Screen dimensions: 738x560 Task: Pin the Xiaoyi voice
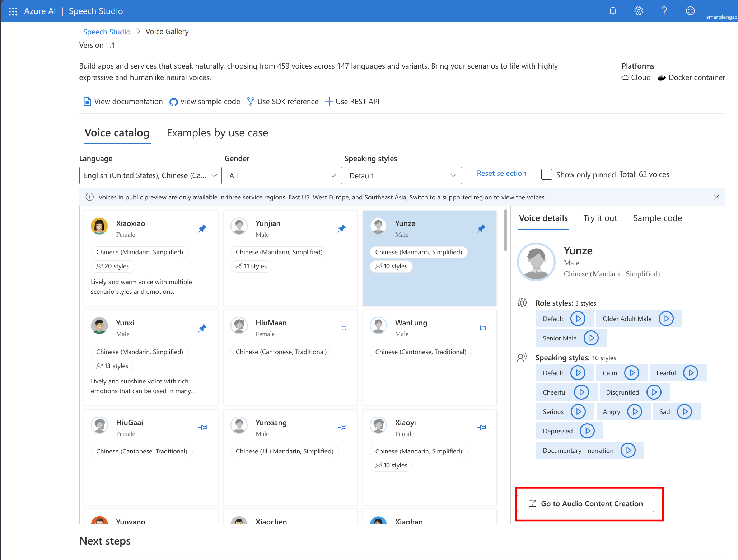pos(482,427)
